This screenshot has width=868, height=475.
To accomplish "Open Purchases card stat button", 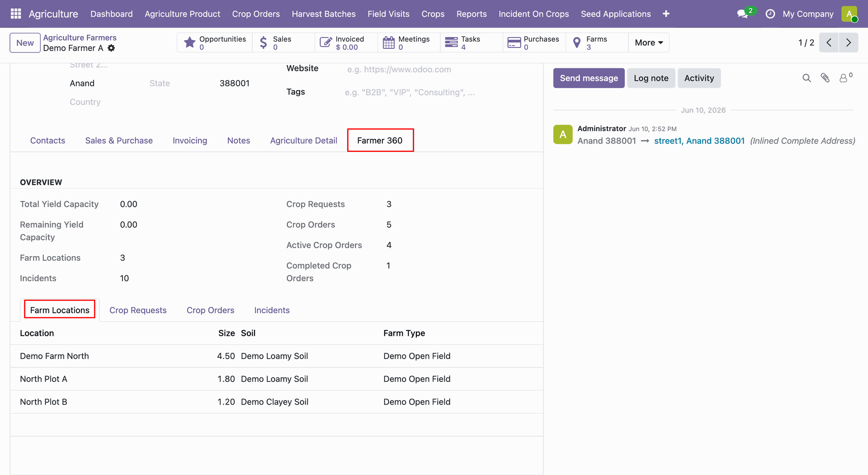I will pyautogui.click(x=534, y=42).
